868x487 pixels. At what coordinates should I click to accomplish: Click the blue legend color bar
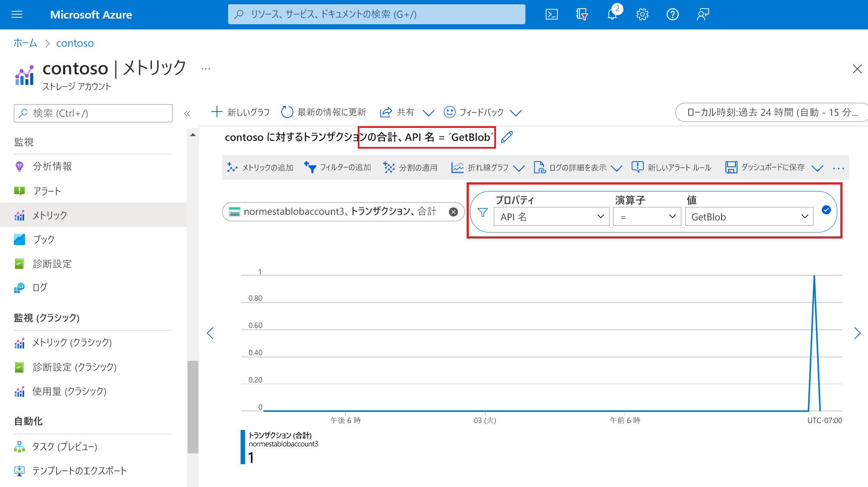coord(243,447)
